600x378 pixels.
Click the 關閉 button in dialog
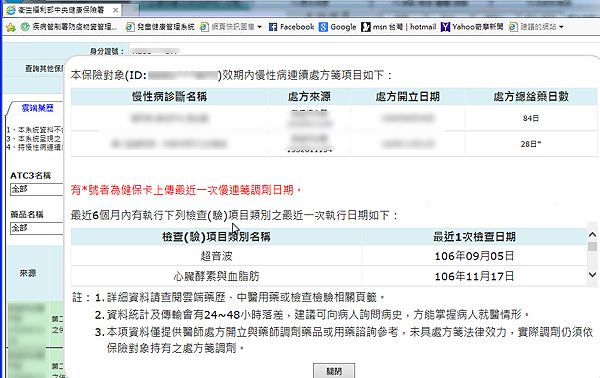pyautogui.click(x=334, y=371)
